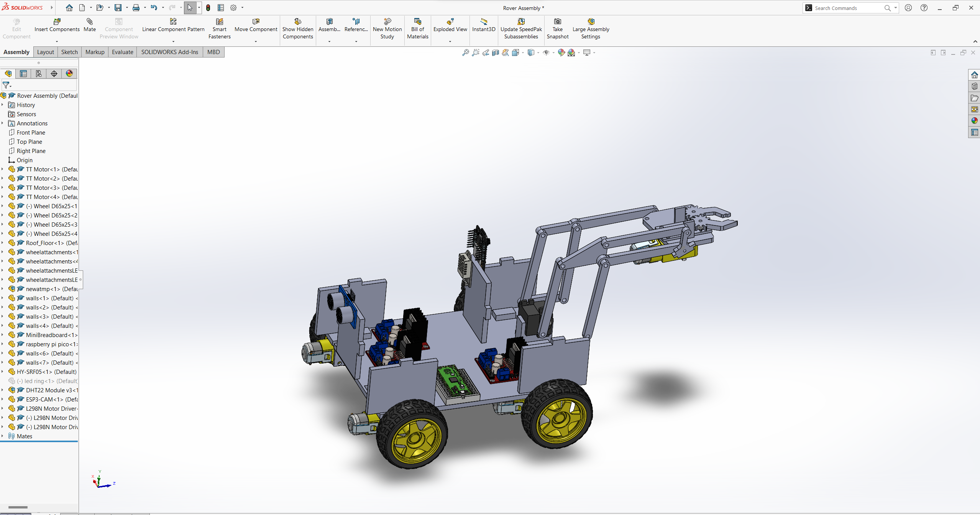
Task: Open the user login account icon
Action: pos(908,8)
